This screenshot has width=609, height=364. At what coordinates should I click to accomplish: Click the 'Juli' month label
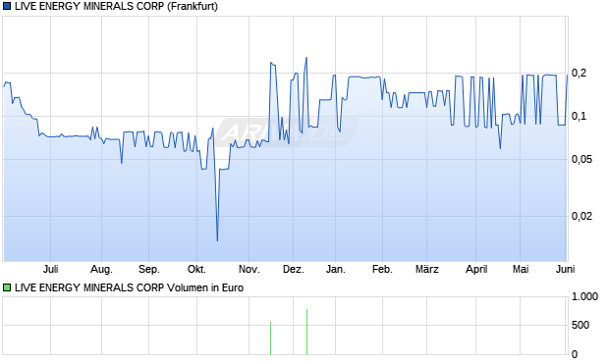50,269
